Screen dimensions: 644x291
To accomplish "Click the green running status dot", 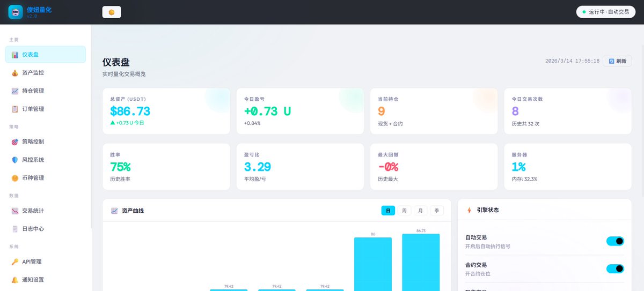I will (x=584, y=12).
